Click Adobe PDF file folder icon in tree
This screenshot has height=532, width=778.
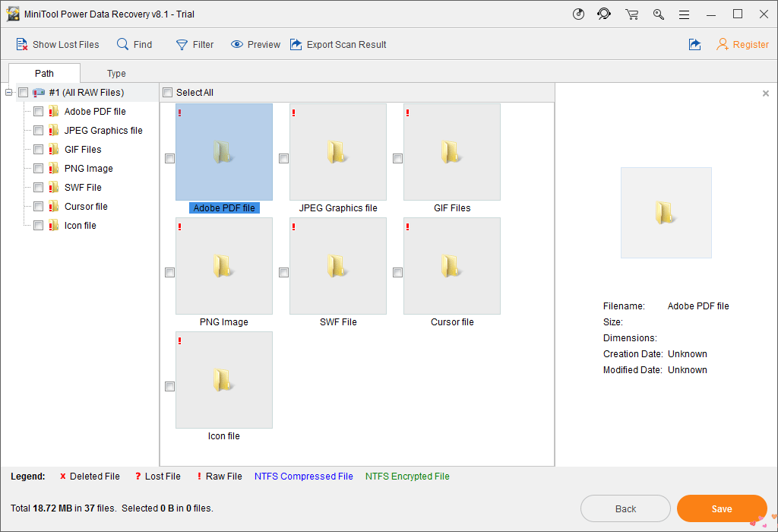click(54, 111)
